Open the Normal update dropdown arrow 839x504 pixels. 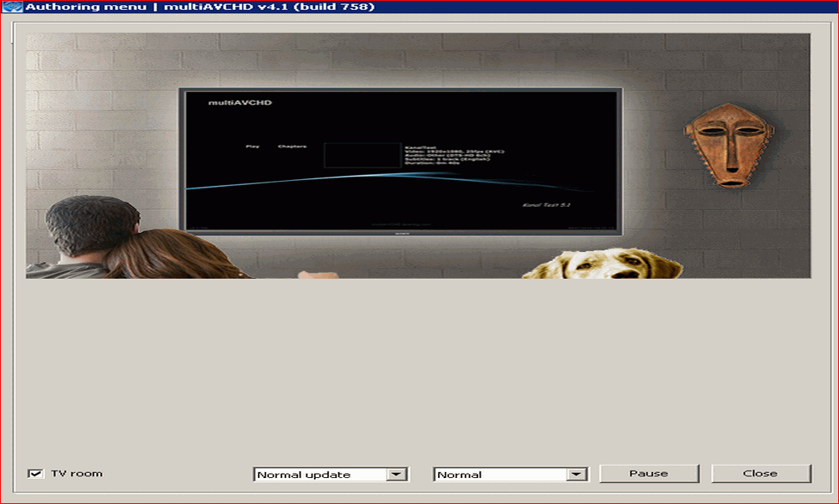point(397,475)
